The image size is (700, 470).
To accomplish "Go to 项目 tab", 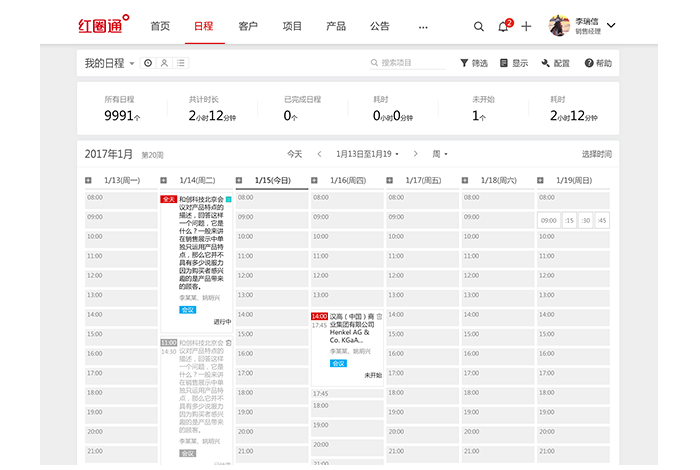I will tap(292, 26).
